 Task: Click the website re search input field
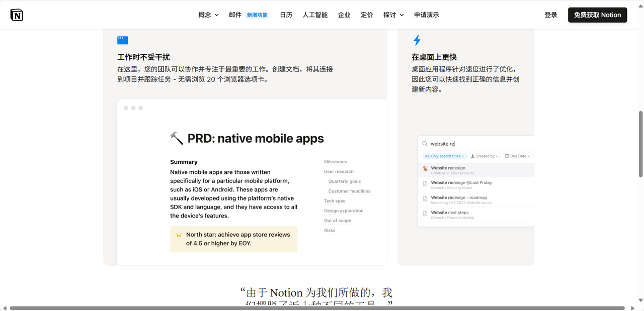(476, 144)
